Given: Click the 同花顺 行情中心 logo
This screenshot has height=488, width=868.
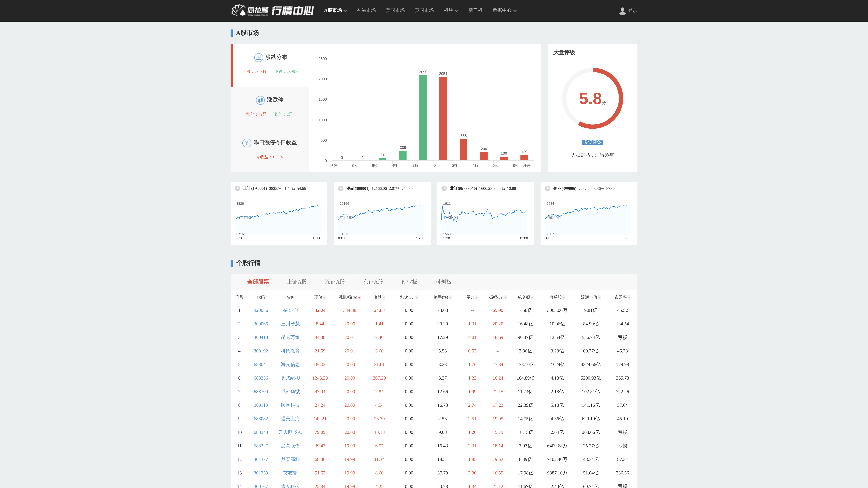Looking at the screenshot, I should (x=272, y=11).
